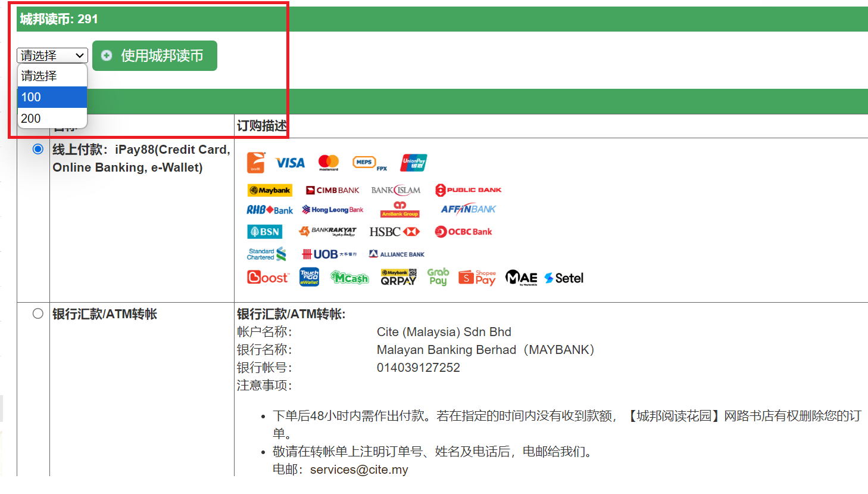Screen dimensions: 868x494
Task: Click the 下单后48小时内 payment notice bullet
Action: [x=567, y=424]
